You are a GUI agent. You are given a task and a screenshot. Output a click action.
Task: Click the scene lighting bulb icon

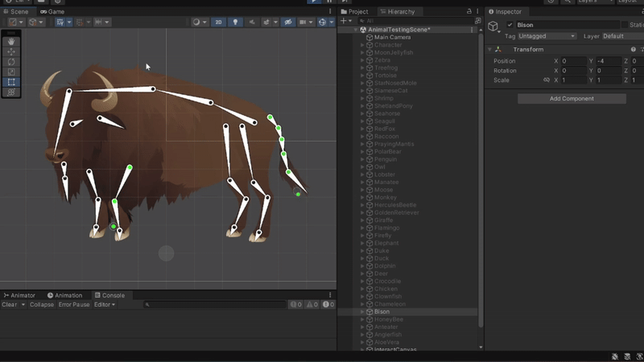tap(236, 23)
